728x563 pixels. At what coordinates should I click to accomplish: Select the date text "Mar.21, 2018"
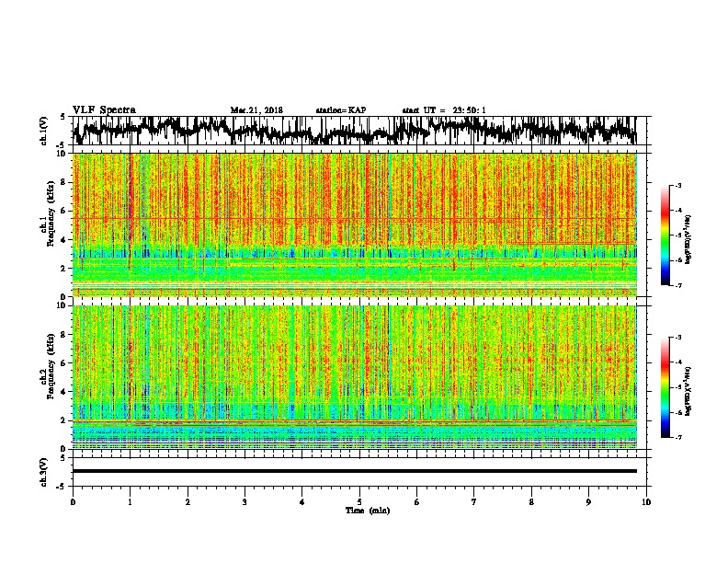[256, 110]
